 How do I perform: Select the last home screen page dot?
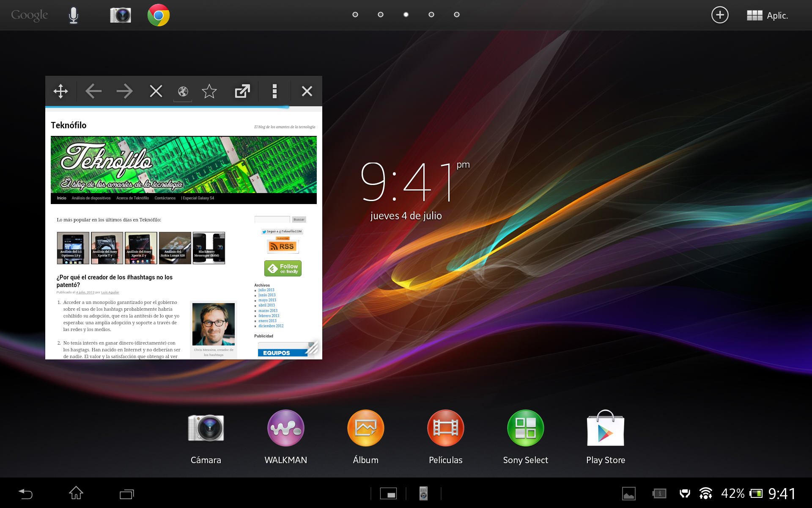[457, 15]
